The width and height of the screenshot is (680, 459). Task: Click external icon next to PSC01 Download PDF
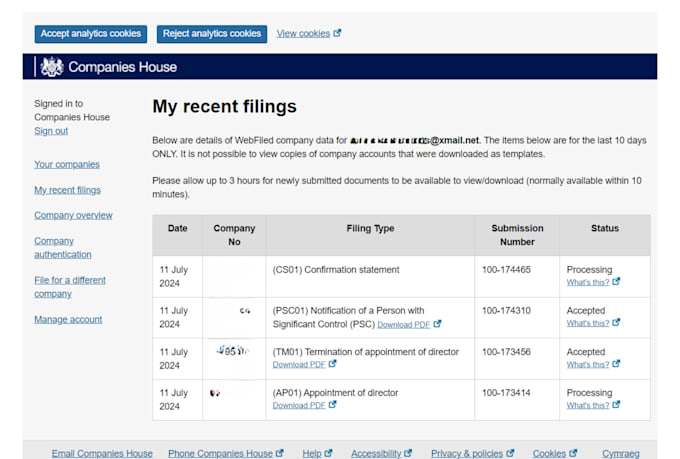coord(437,324)
